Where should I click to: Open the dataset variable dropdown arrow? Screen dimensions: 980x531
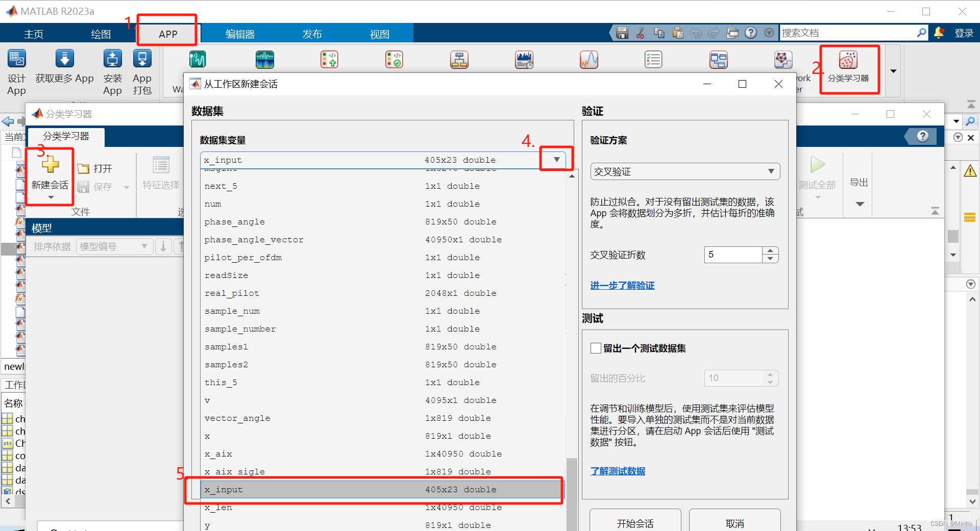click(x=556, y=160)
